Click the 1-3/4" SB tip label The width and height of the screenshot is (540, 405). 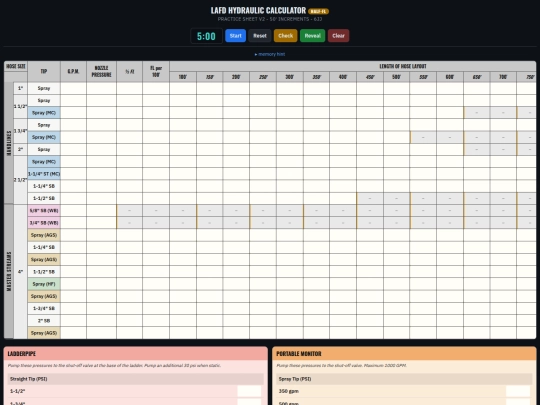[x=44, y=309]
